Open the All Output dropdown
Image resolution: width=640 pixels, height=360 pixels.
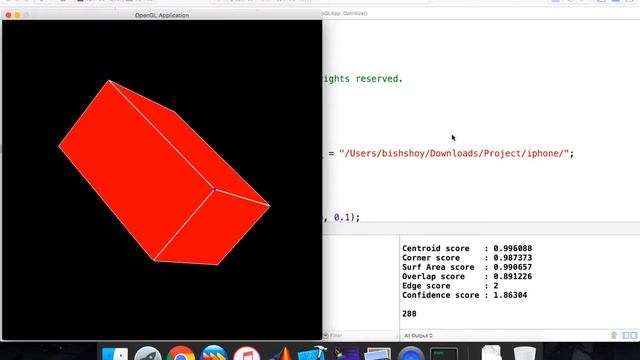418,336
